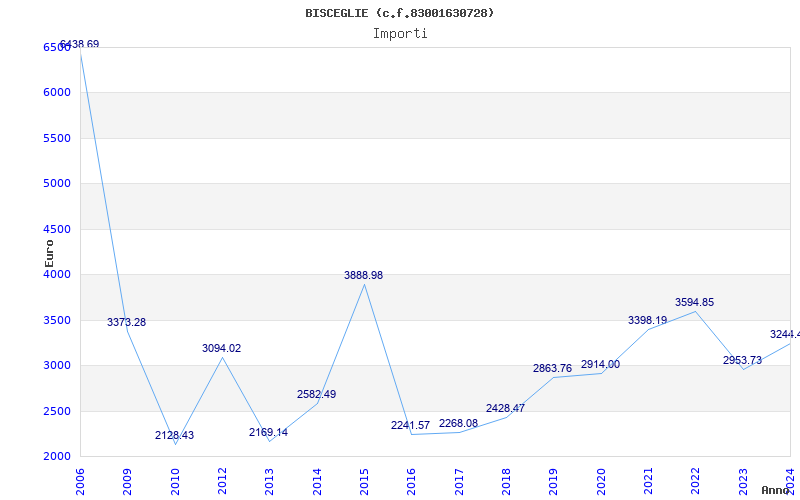This screenshot has height=500, width=800.
Task: Click the Importi subtitle
Action: (400, 34)
